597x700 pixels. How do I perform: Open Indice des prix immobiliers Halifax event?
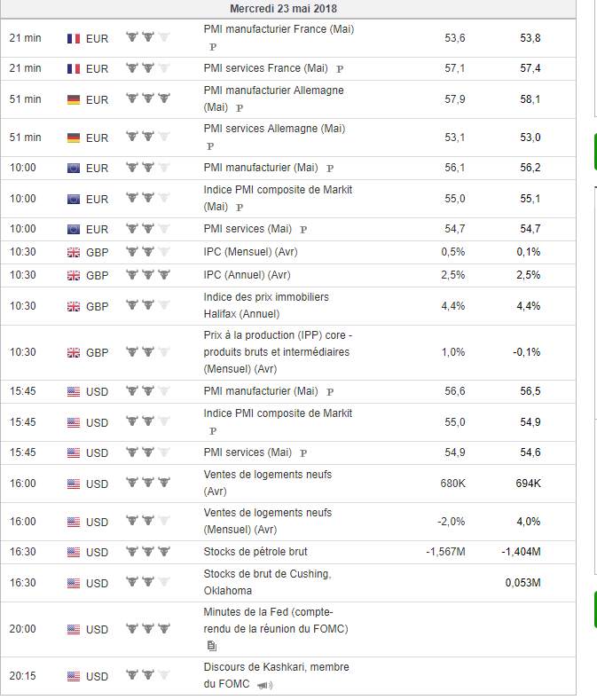coord(266,305)
